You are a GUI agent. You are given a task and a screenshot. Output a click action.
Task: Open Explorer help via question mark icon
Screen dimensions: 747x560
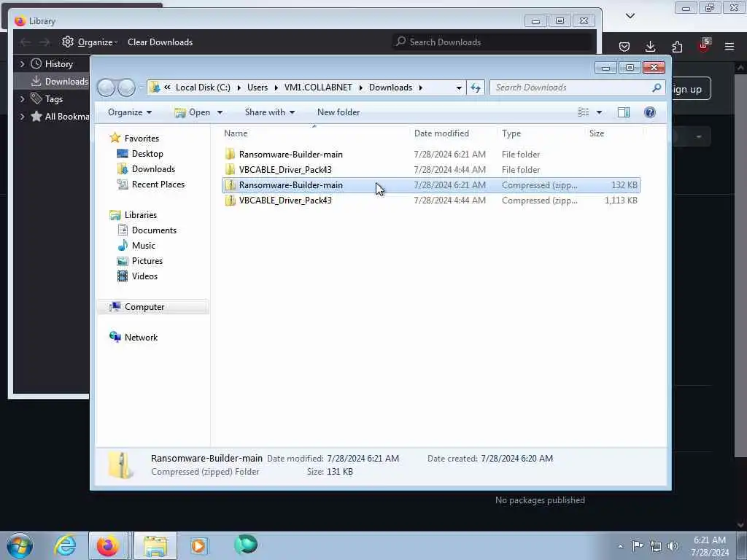point(649,112)
